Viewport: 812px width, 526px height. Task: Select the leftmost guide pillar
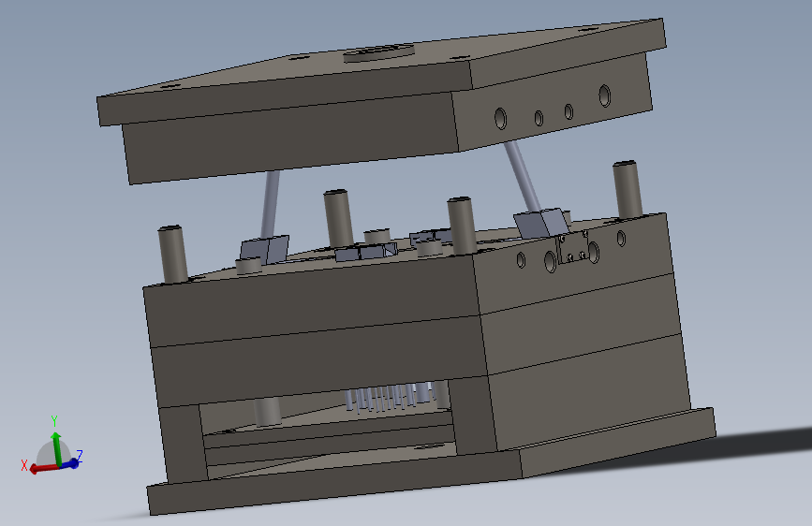click(x=172, y=254)
